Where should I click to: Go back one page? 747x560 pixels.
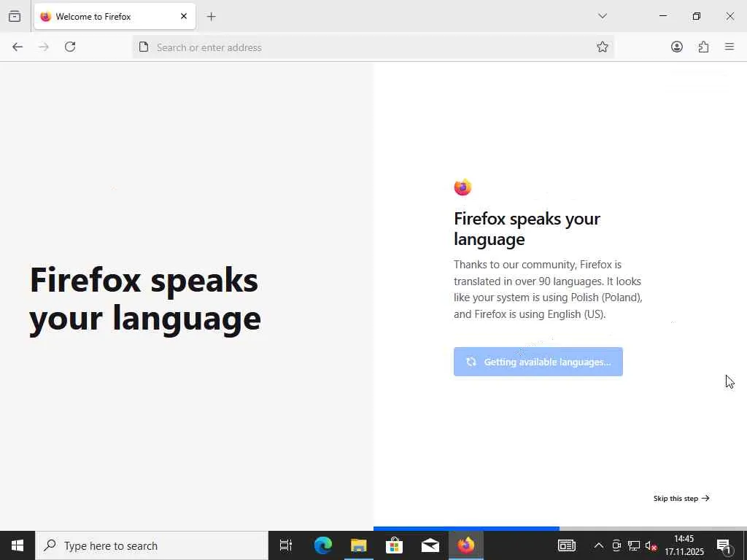point(18,47)
